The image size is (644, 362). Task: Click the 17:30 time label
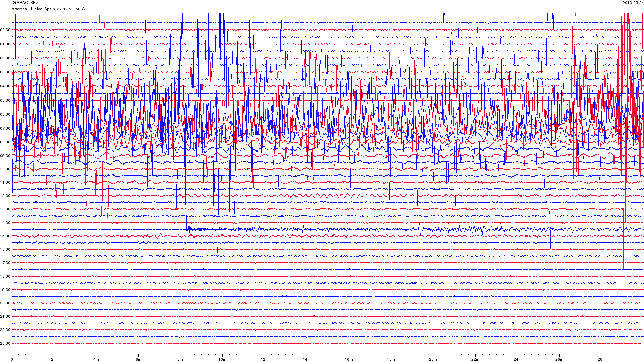point(5,263)
